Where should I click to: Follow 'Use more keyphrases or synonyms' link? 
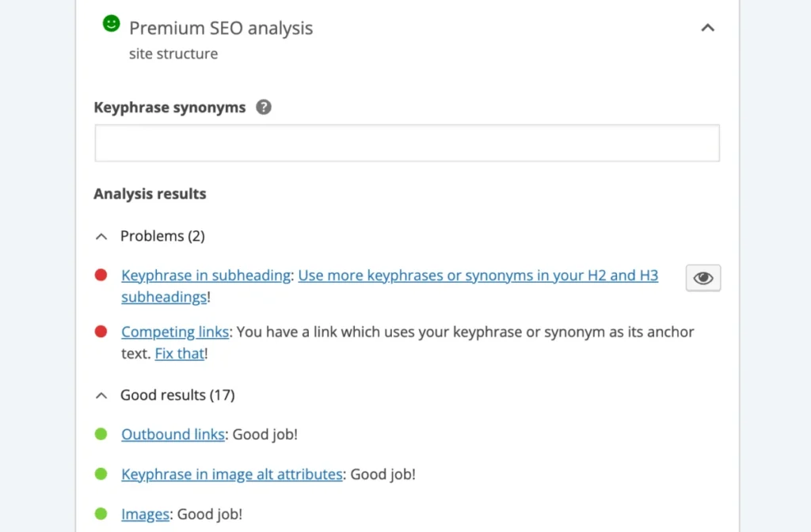[390, 287]
